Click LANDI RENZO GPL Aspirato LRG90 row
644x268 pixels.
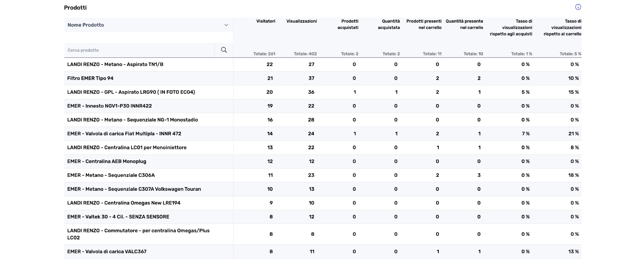131,92
